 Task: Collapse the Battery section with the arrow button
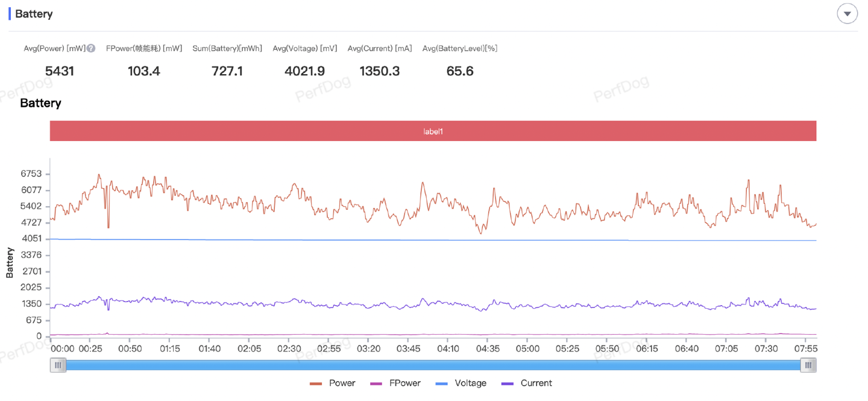(847, 14)
